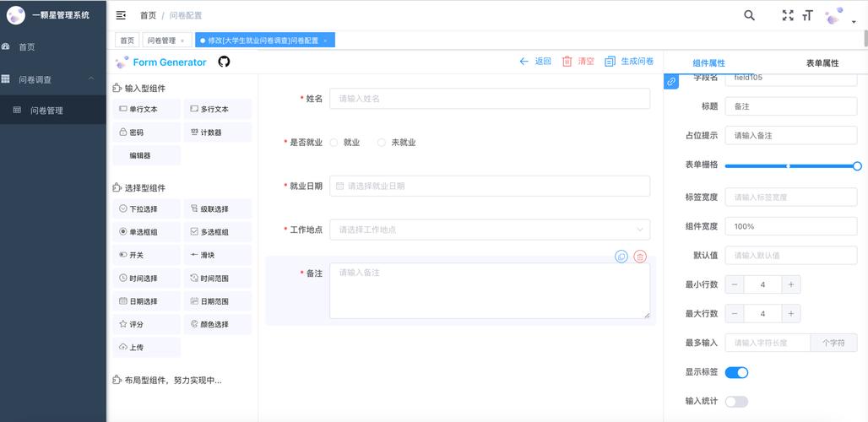
Task: Add a 日期范围 component
Action: [x=218, y=301]
